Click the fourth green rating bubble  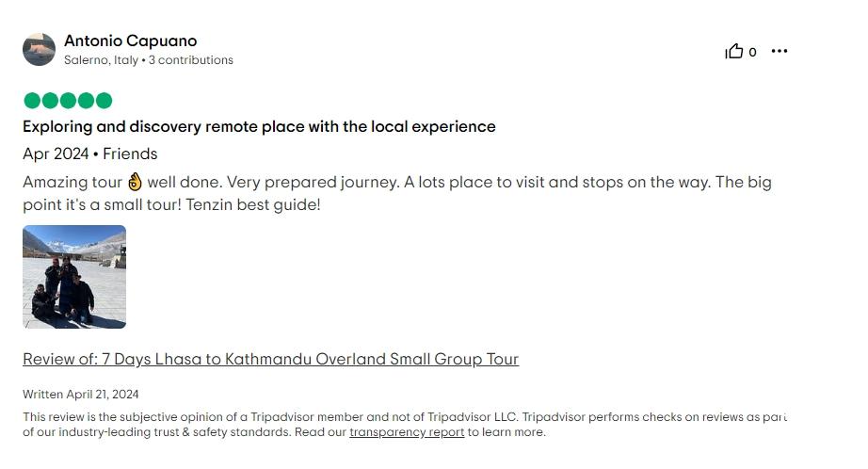tap(86, 101)
